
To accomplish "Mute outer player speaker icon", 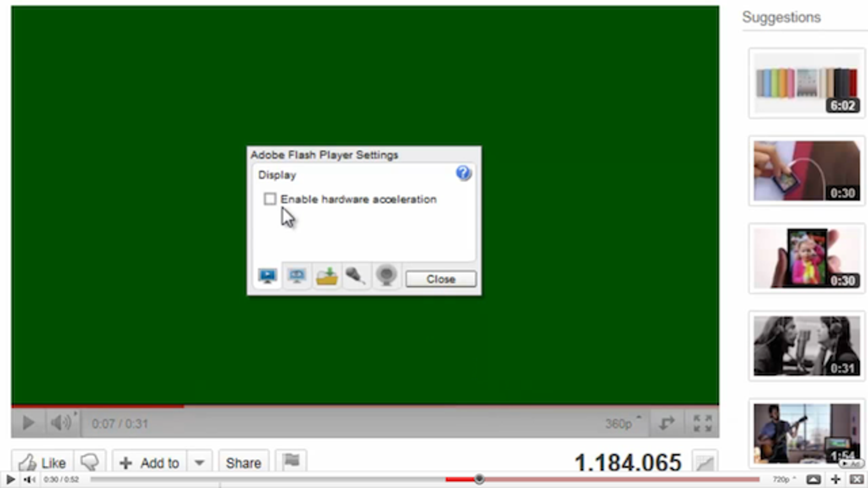I will pyautogui.click(x=29, y=479).
